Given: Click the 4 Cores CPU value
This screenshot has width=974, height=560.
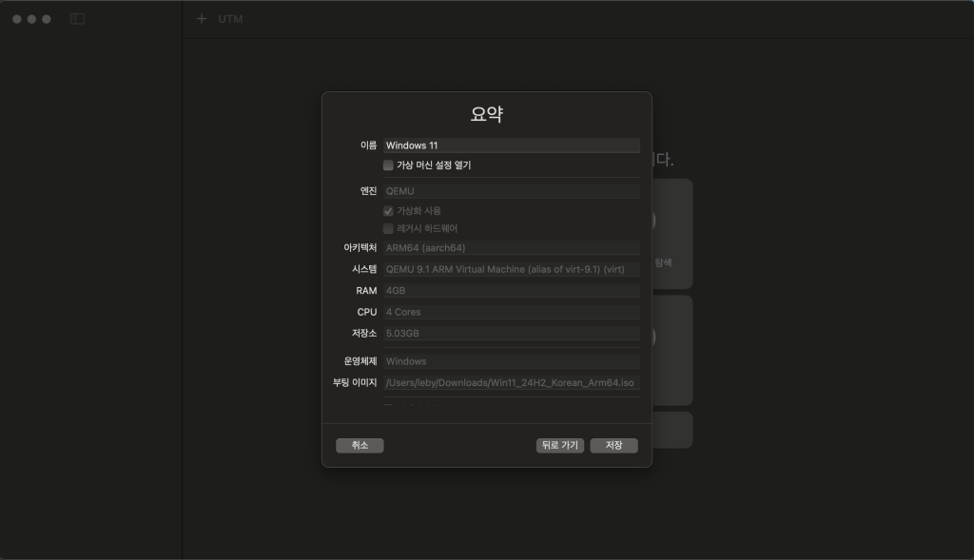Looking at the screenshot, I should pos(512,312).
